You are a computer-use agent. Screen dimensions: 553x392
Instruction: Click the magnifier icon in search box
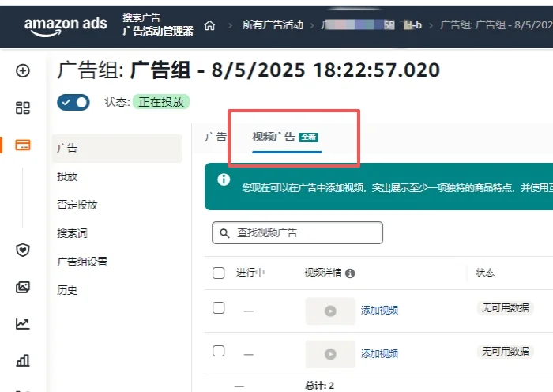tap(224, 233)
